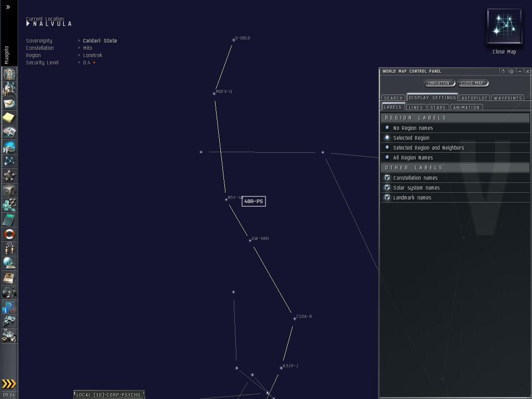
Task: Select the Selected Region radio option
Action: point(387,138)
